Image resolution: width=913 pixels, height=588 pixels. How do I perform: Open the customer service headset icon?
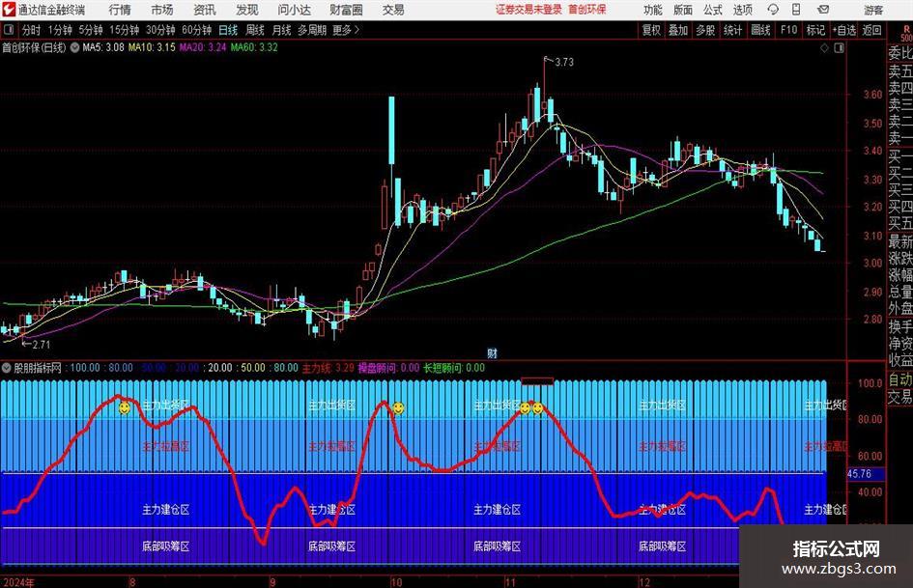(x=773, y=10)
